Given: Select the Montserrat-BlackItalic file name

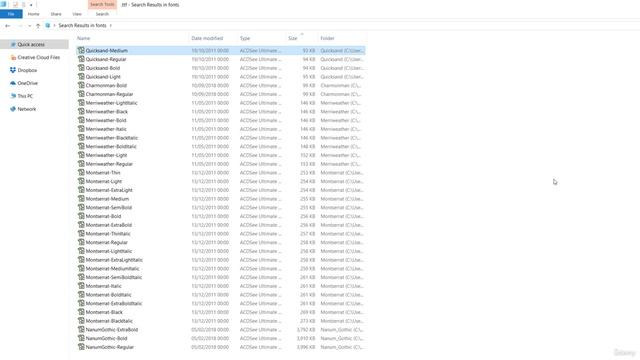Looking at the screenshot, I should pyautogui.click(x=109, y=321).
